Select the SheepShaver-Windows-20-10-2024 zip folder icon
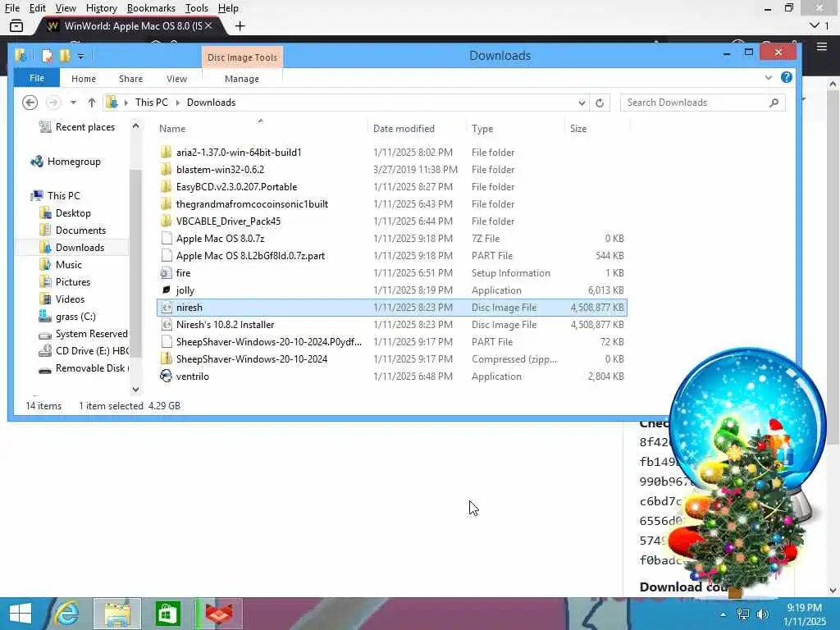 (167, 359)
